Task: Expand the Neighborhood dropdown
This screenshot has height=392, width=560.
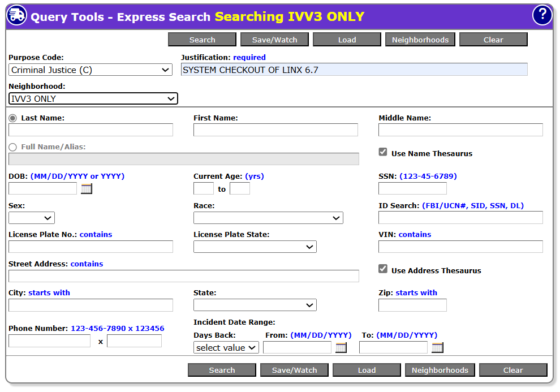Action: click(x=93, y=99)
